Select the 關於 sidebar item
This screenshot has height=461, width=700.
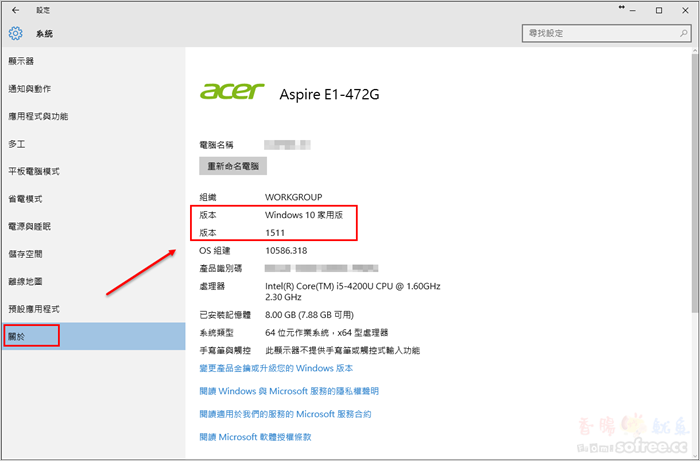(x=93, y=336)
